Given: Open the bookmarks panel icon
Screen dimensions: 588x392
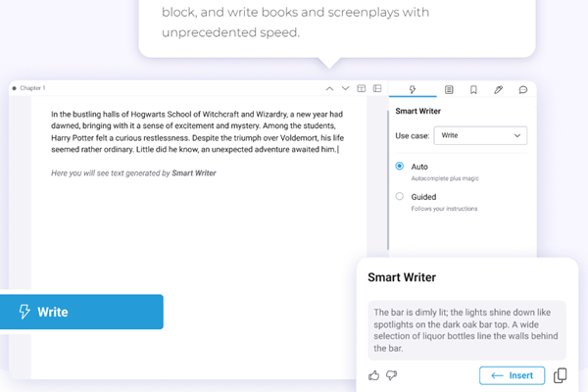Looking at the screenshot, I should coord(473,89).
